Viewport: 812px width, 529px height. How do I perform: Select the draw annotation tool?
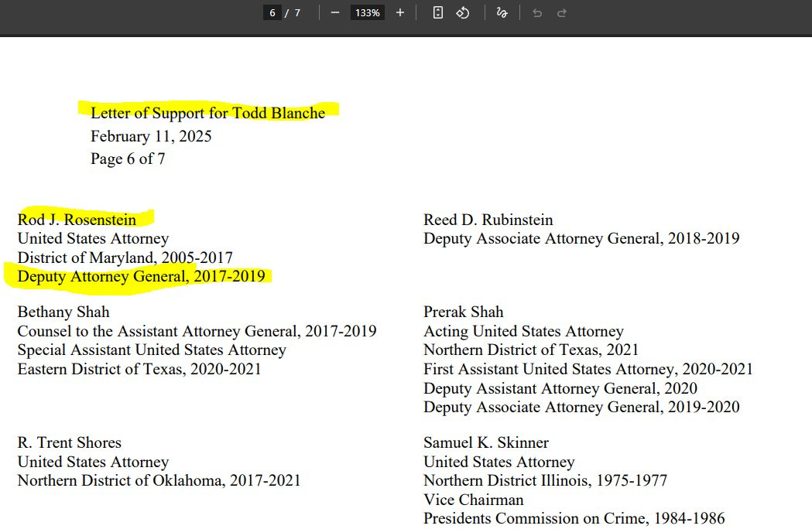502,13
